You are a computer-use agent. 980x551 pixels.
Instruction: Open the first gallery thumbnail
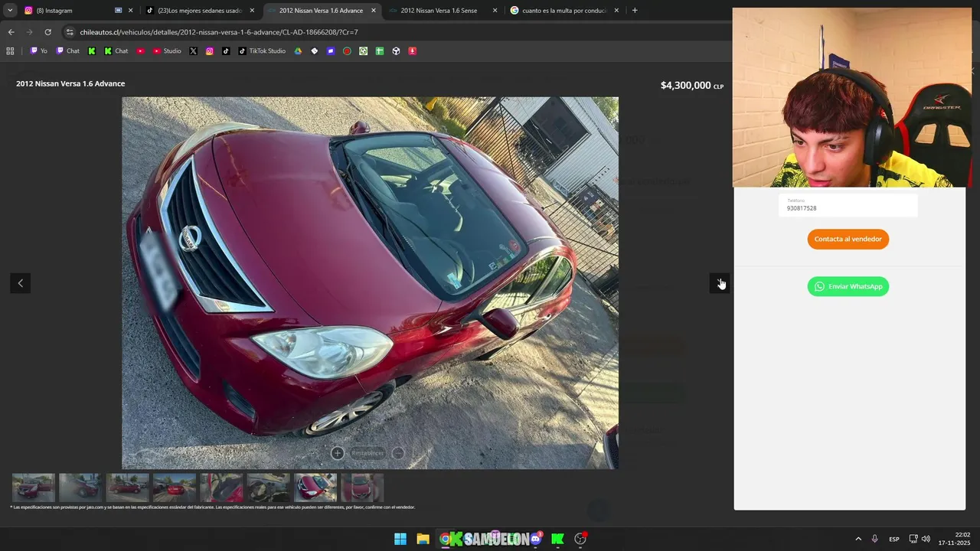pos(34,487)
